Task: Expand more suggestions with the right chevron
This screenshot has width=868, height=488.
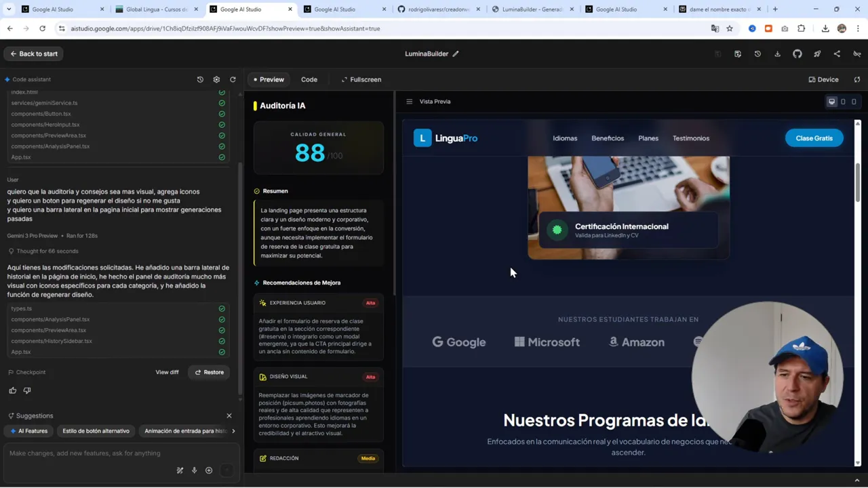Action: pyautogui.click(x=233, y=430)
